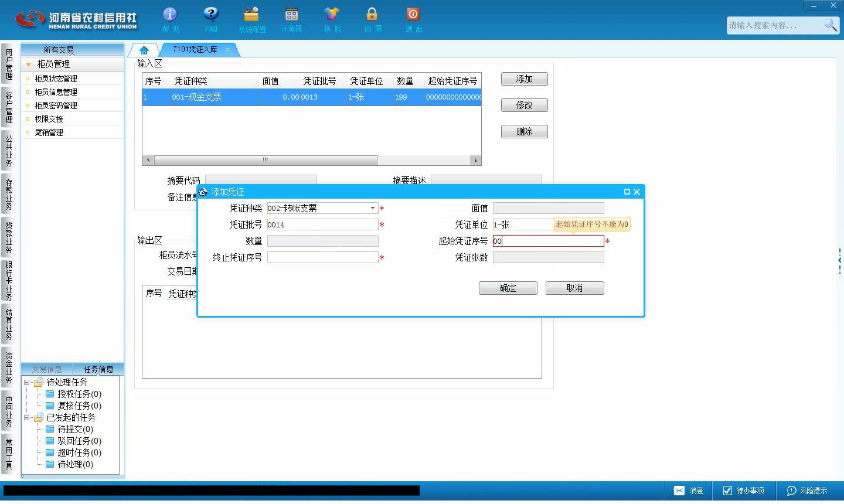Select the 7101凭证入库 tab
844x504 pixels.
[x=195, y=50]
